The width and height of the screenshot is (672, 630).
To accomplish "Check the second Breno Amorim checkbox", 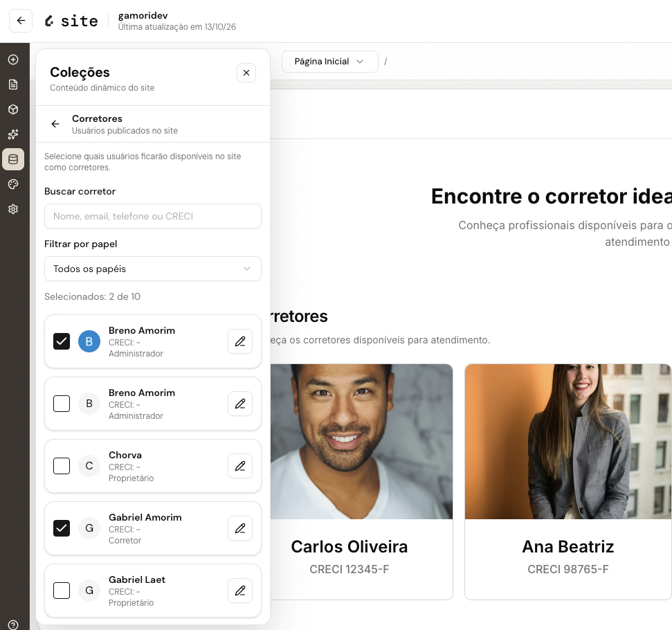I will 62,404.
